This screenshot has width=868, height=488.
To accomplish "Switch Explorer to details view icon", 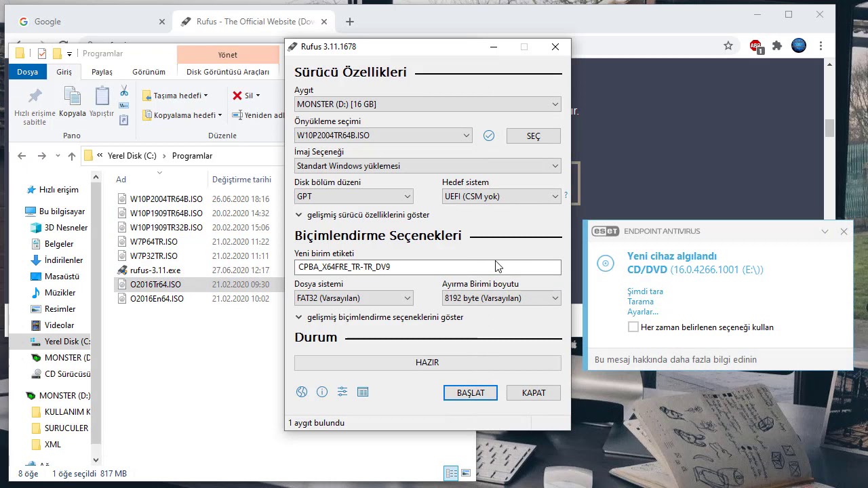I will pyautogui.click(x=451, y=474).
